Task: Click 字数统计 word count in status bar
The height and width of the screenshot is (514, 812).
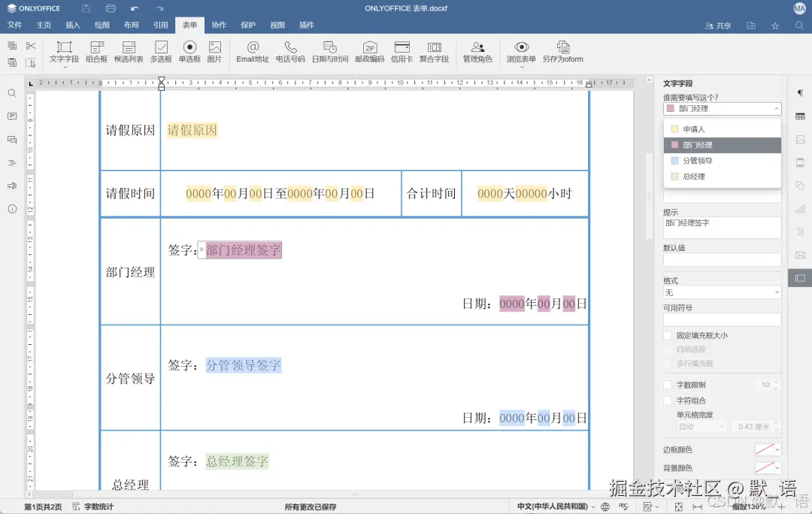Action: coord(92,506)
